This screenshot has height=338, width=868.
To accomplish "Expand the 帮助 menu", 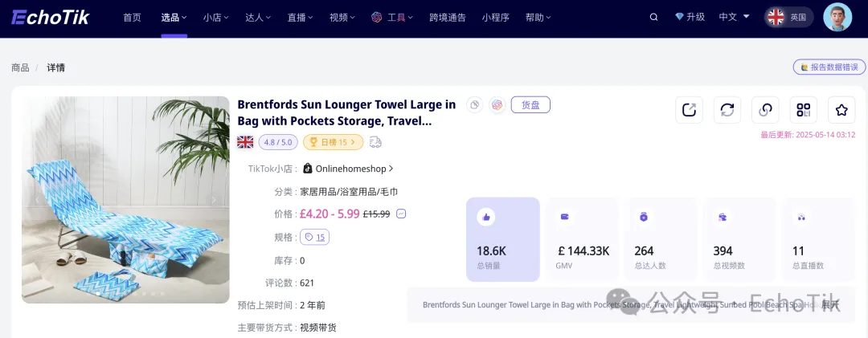I will (x=538, y=17).
